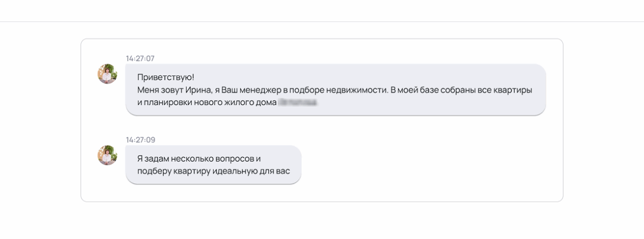Click the 14:27:09 timestamp

pyautogui.click(x=140, y=140)
